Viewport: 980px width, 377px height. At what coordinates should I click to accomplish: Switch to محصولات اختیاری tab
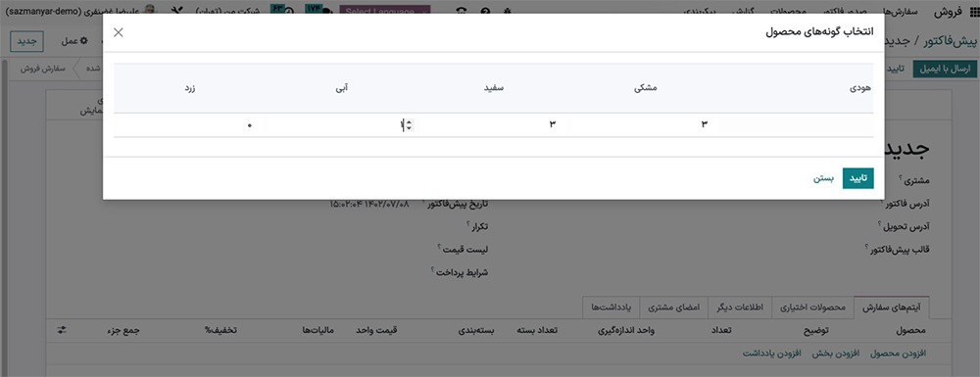point(814,307)
